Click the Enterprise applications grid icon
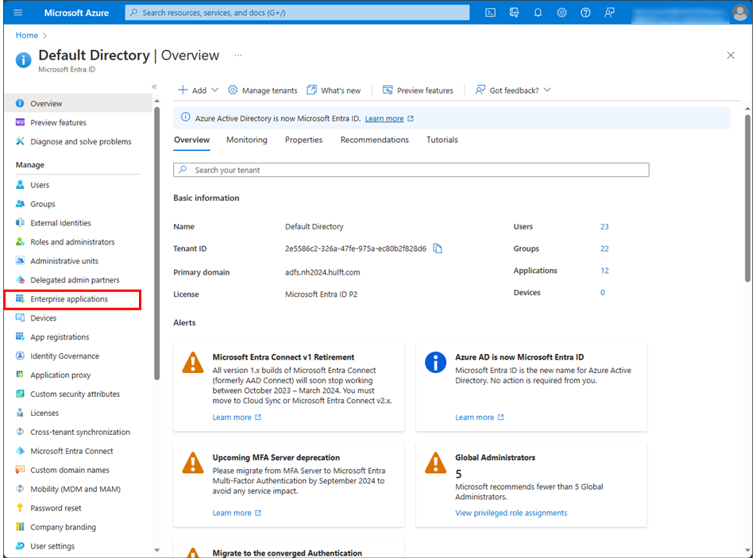The width and height of the screenshot is (756, 558). tap(20, 298)
